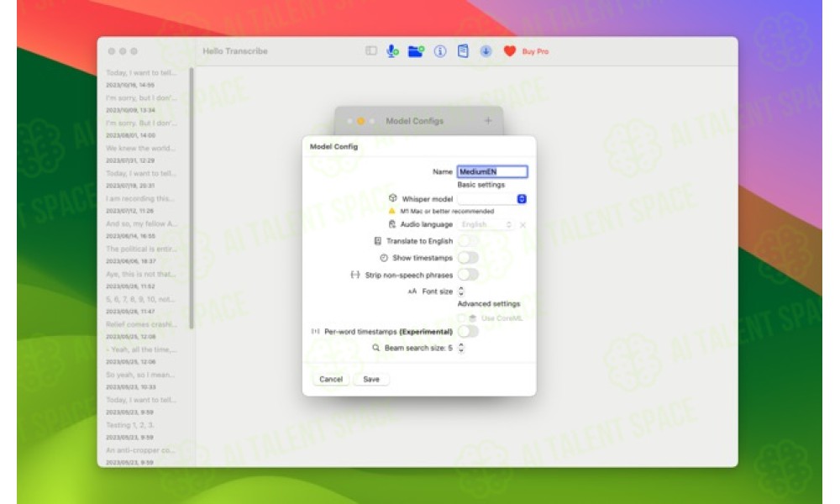
Task: Select transcript "I'm sorry. But I don'..."
Action: click(x=141, y=129)
